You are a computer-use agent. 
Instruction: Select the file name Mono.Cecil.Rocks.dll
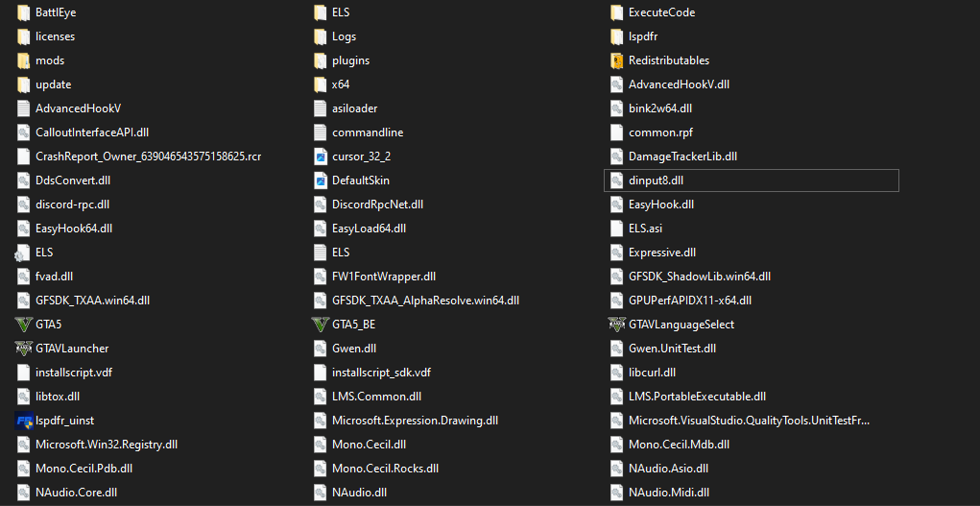(x=386, y=469)
